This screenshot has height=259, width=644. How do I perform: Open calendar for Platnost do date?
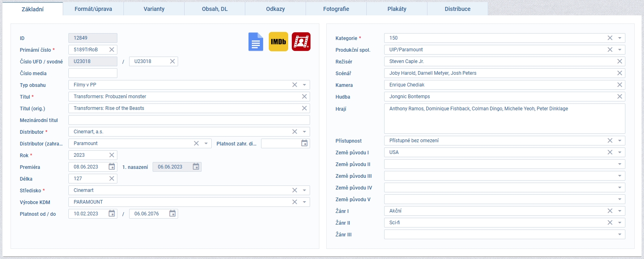click(172, 214)
